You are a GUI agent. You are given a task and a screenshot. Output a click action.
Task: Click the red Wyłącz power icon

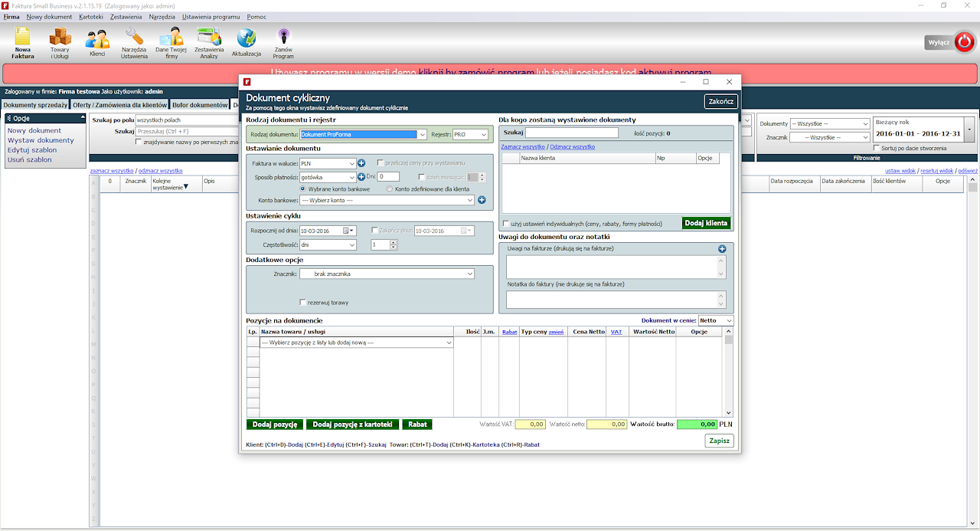pyautogui.click(x=966, y=42)
